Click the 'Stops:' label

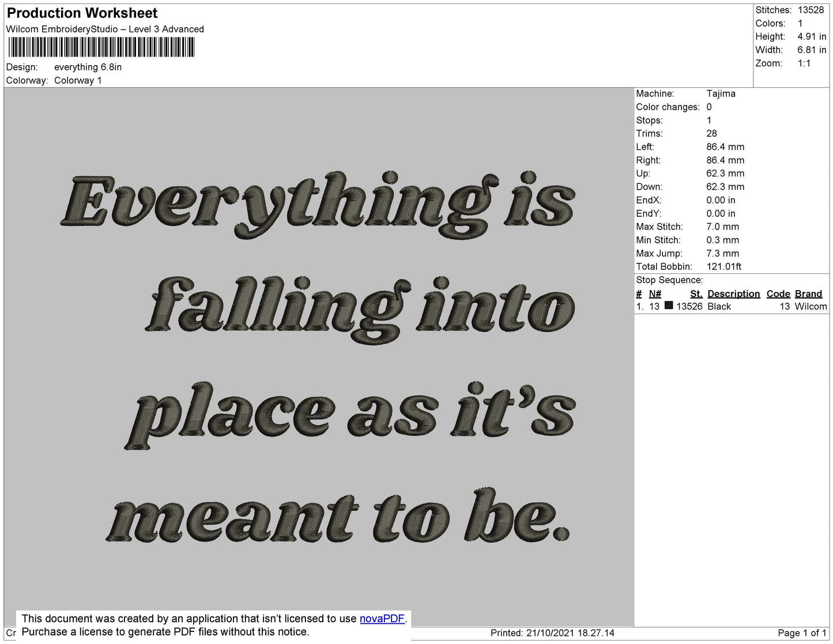click(649, 120)
